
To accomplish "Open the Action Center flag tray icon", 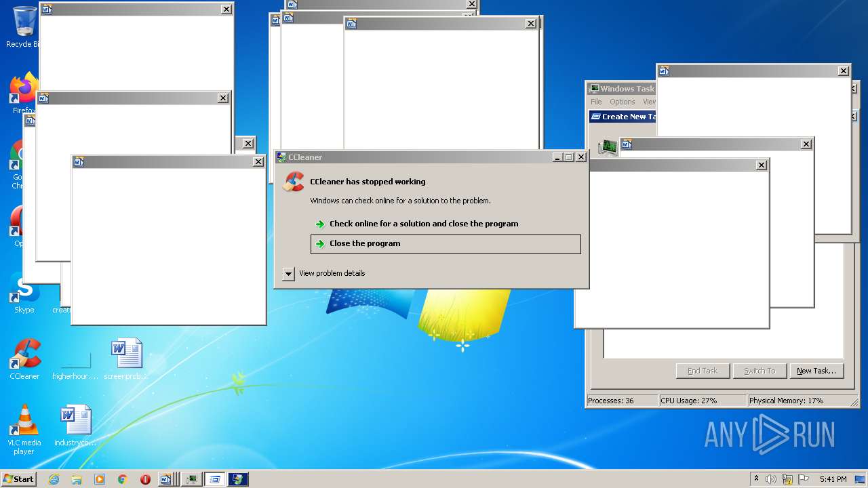I will (804, 479).
